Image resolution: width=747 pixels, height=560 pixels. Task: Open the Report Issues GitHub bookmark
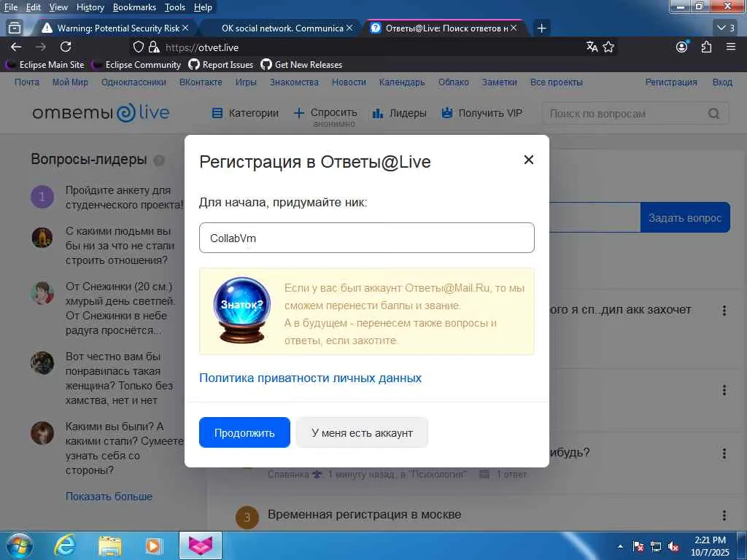221,64
